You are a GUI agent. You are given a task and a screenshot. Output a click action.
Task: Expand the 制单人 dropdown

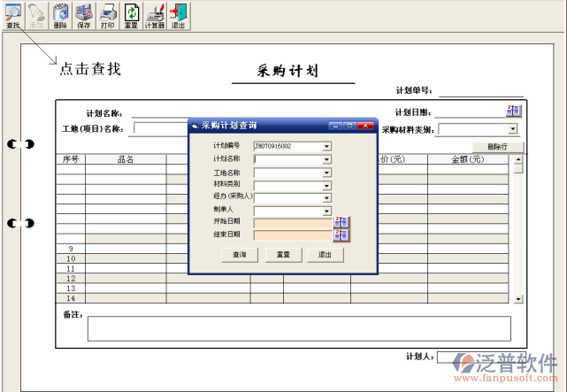[x=326, y=211]
